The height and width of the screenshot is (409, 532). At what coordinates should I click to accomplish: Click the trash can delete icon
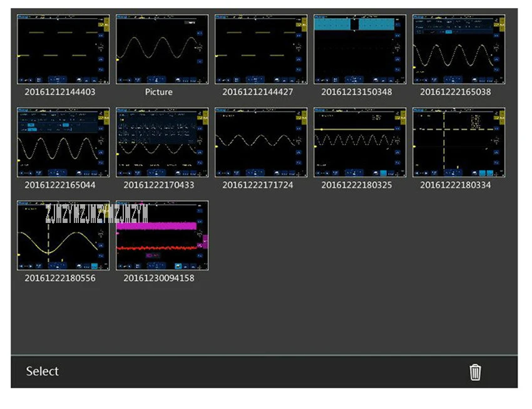(475, 372)
